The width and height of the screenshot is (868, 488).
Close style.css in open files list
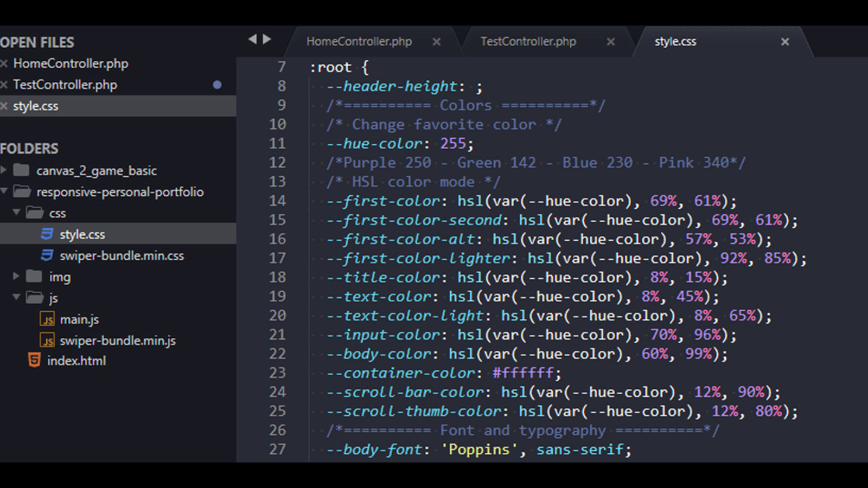click(x=4, y=106)
